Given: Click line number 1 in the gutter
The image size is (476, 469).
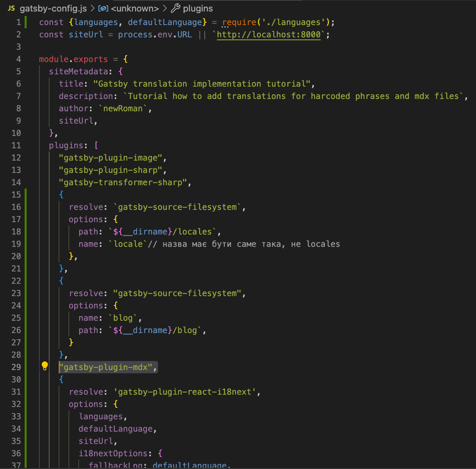Looking at the screenshot, I should [x=18, y=22].
